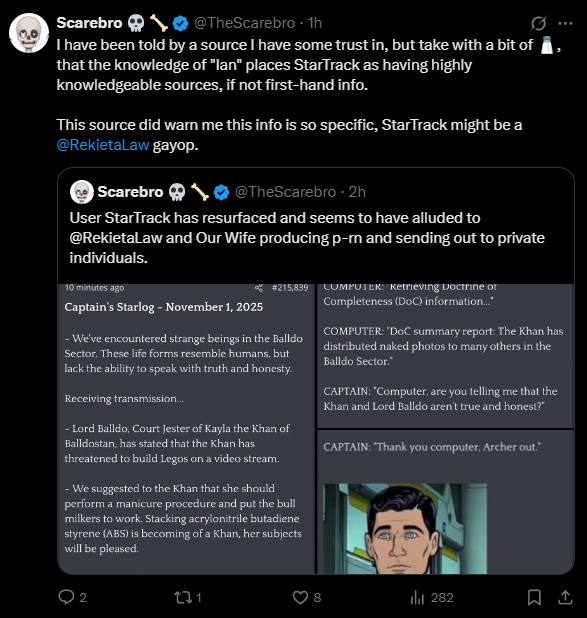The width and height of the screenshot is (587, 618).
Task: Share post via upload arrow icon
Action: click(x=565, y=597)
